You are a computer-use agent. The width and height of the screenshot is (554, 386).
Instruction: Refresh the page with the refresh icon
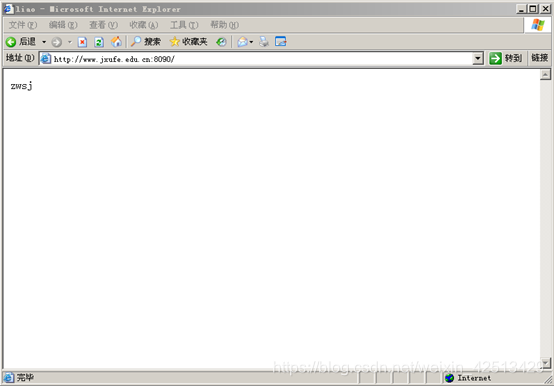(x=99, y=42)
